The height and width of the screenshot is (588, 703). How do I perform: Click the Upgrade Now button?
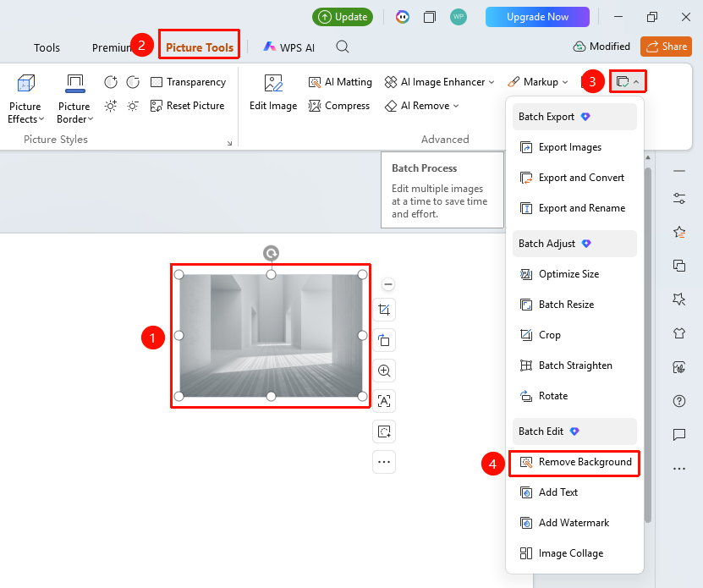[x=537, y=17]
